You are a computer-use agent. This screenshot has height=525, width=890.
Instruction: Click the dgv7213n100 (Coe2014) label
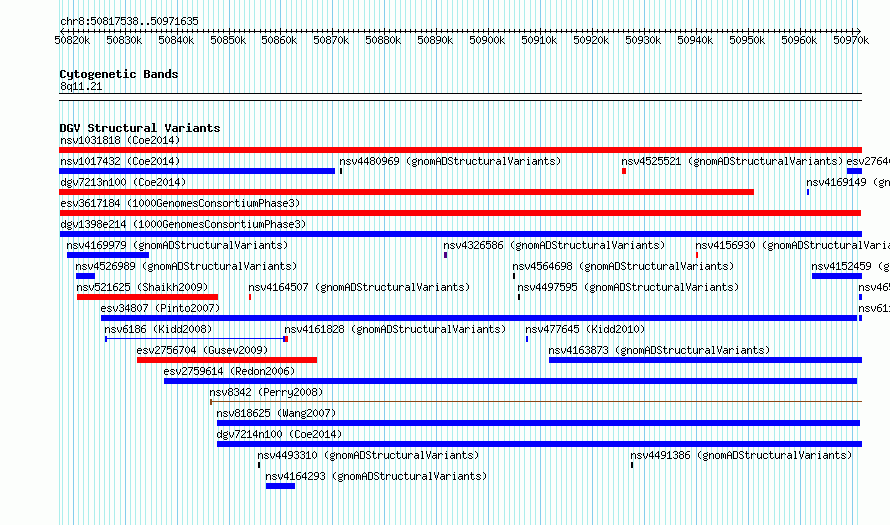[x=123, y=182]
